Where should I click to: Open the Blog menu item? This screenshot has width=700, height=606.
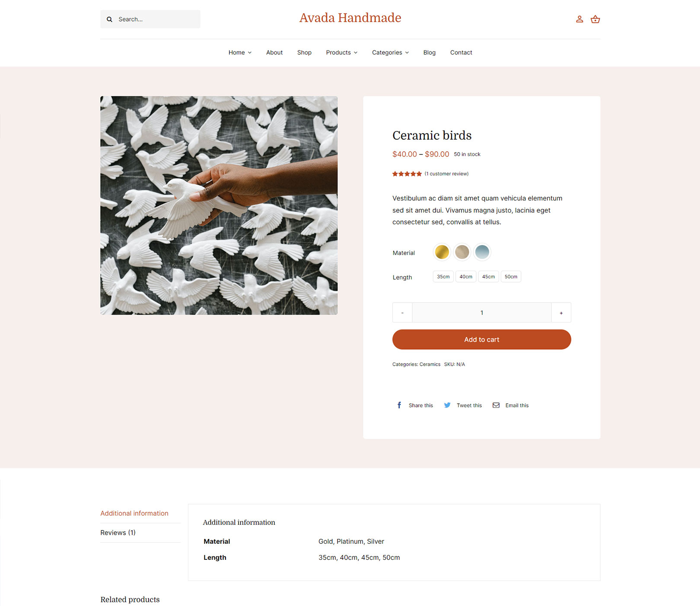429,52
